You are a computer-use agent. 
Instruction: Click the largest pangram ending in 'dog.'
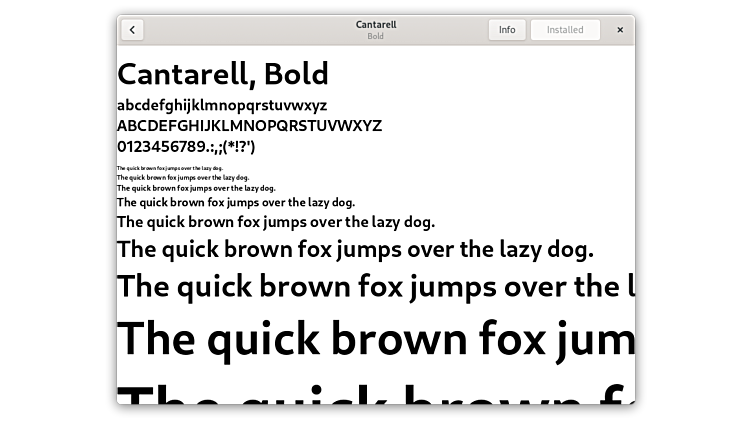[x=355, y=249]
